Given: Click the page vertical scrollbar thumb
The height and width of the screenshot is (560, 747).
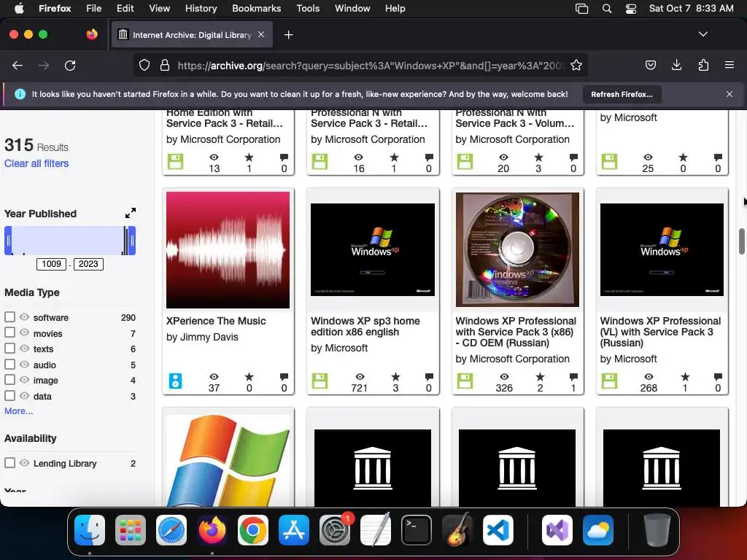Looking at the screenshot, I should tap(742, 241).
